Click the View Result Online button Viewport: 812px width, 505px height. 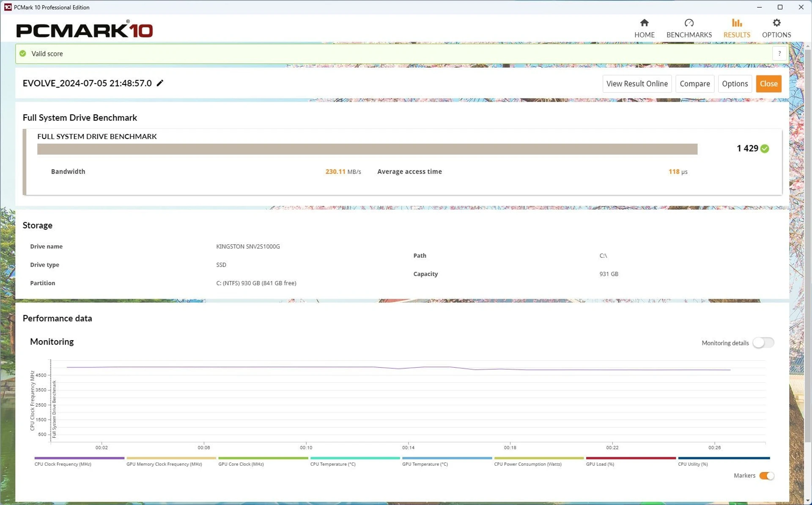point(637,84)
